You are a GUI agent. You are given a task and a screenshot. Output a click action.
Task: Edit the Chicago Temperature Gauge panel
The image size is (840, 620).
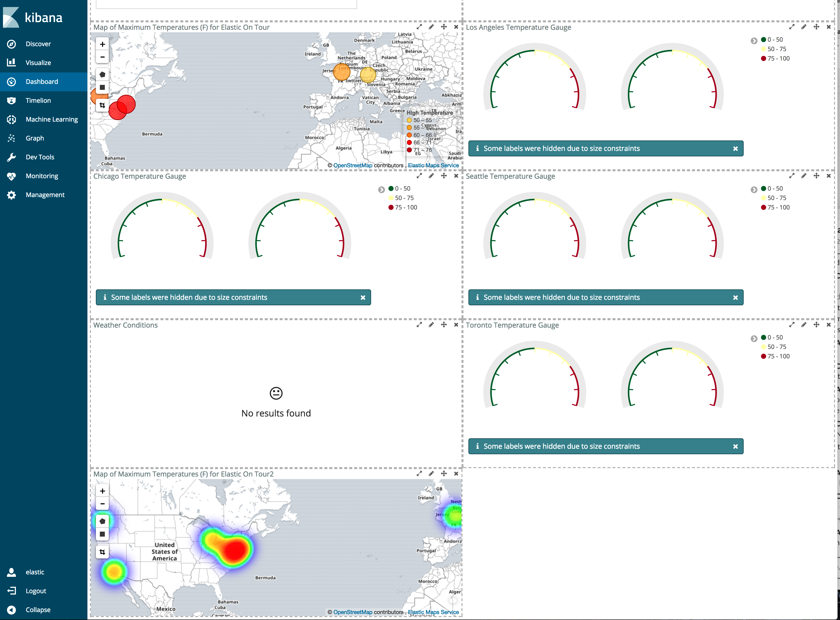431,176
